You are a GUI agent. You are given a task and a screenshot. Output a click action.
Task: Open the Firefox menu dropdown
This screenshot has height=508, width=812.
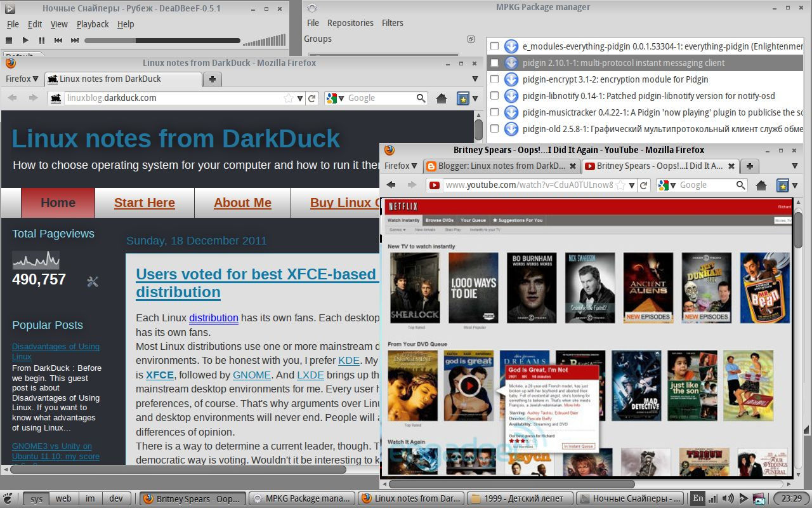[401, 166]
